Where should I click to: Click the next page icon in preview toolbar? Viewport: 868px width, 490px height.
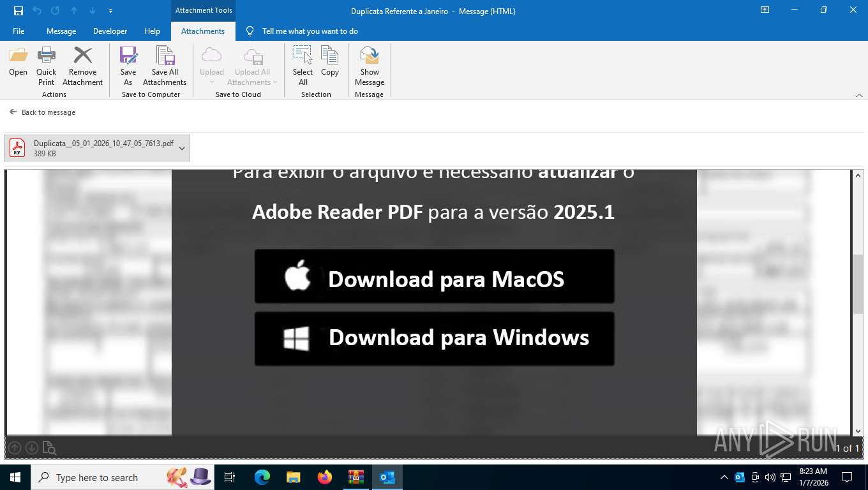click(x=32, y=448)
